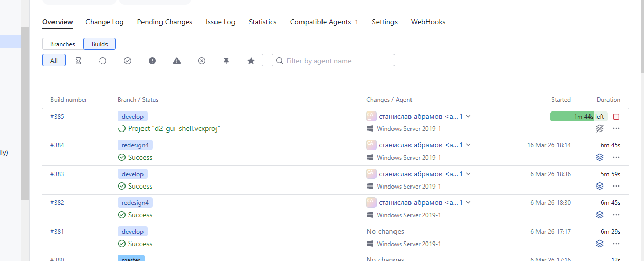Screen dimensions: 644x261
Task: Open the Statistics tab
Action: 263,22
